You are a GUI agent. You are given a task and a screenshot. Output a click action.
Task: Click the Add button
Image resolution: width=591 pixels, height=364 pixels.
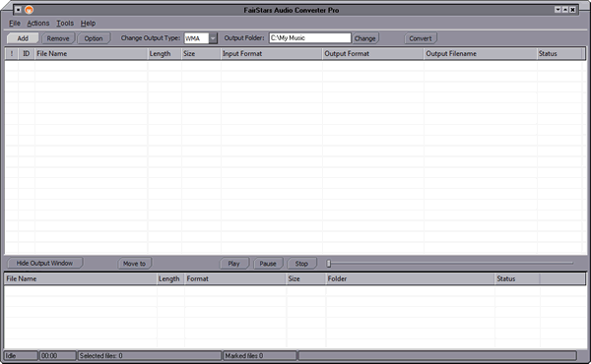pos(23,38)
